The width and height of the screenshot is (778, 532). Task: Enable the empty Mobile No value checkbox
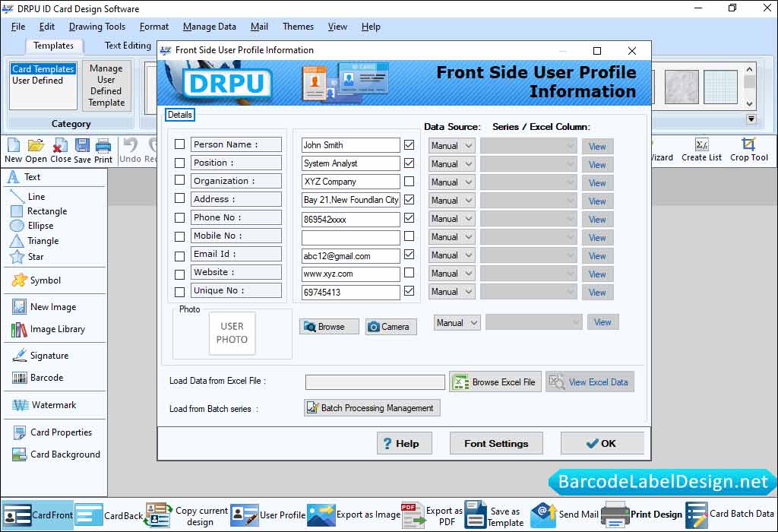[x=409, y=236]
